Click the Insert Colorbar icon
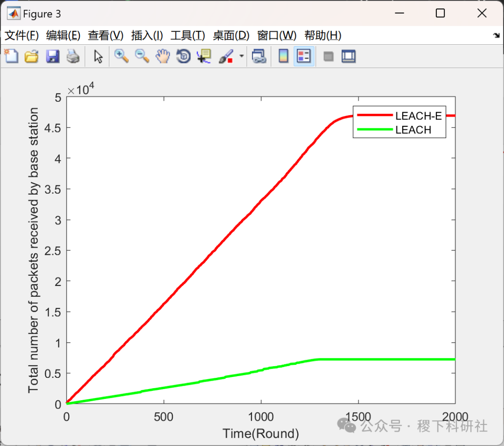The width and height of the screenshot is (504, 446). click(283, 56)
